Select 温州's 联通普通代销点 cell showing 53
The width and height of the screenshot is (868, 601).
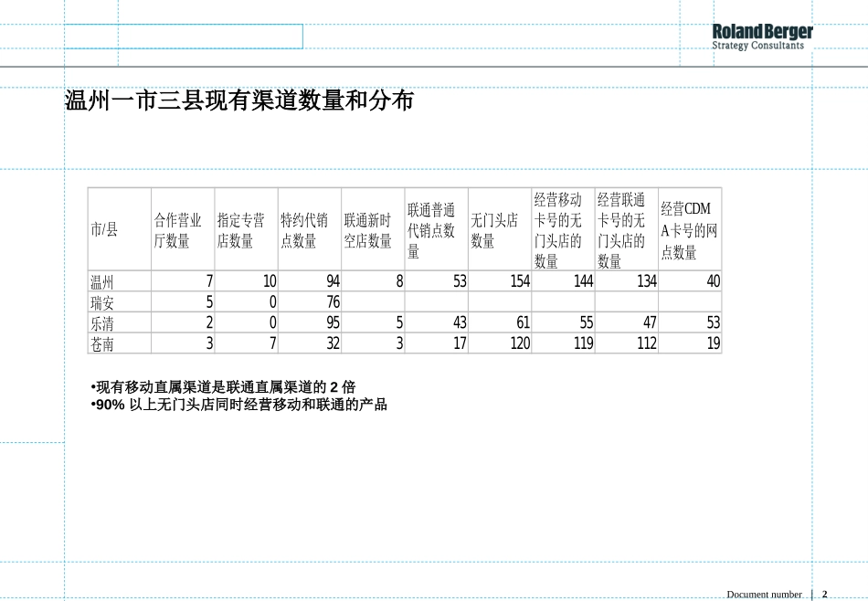(x=436, y=281)
